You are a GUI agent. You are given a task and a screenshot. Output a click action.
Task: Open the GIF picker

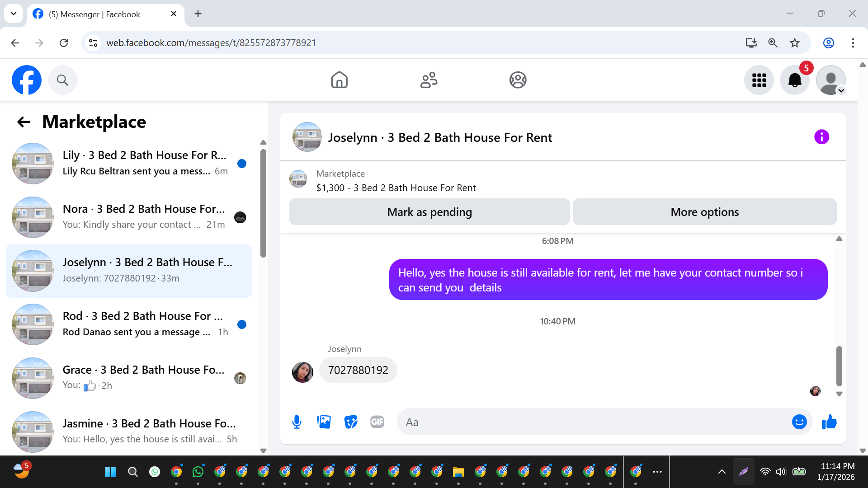coord(377,422)
